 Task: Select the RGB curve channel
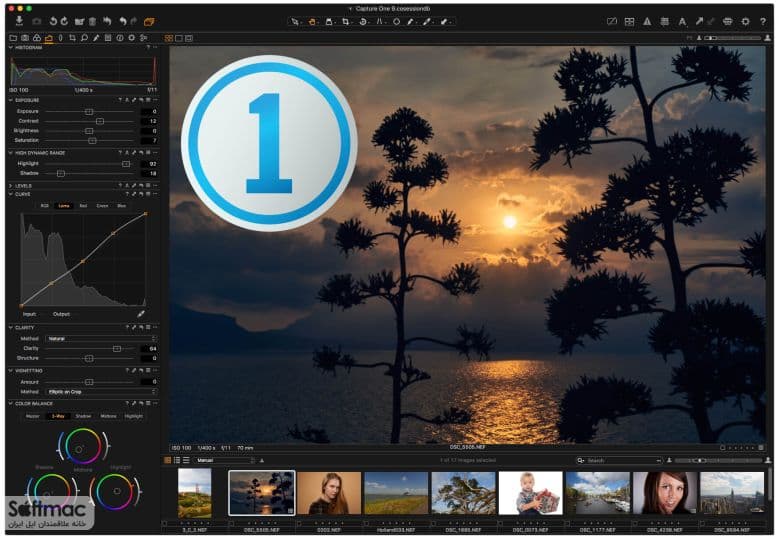(45, 206)
